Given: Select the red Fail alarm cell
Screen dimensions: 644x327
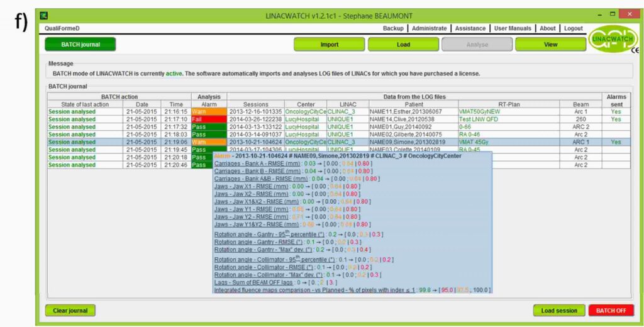Looking at the screenshot, I should [209, 119].
